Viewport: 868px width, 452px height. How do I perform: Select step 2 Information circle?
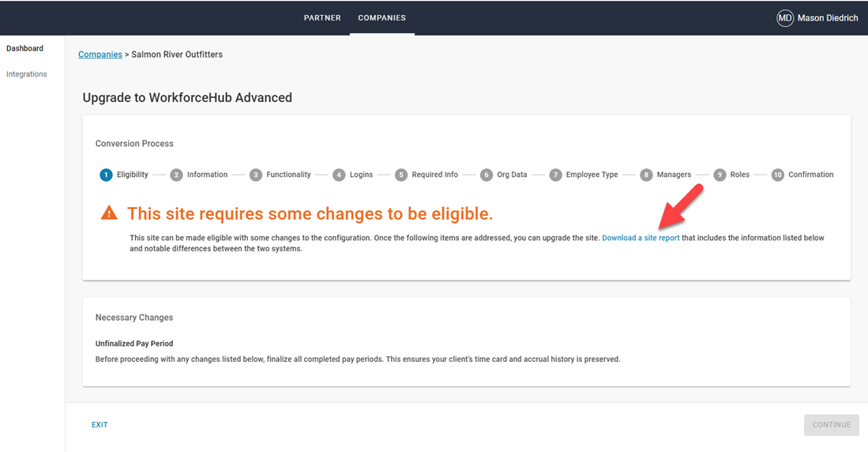point(176,175)
